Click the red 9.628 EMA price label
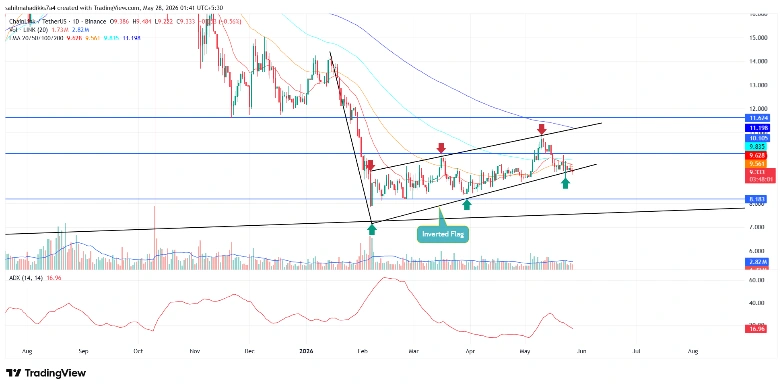 [755, 155]
